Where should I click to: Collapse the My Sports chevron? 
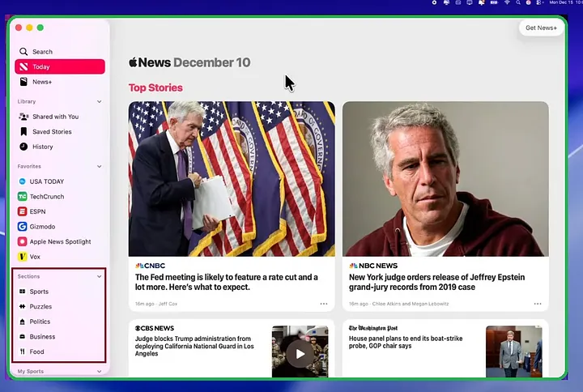pos(100,371)
